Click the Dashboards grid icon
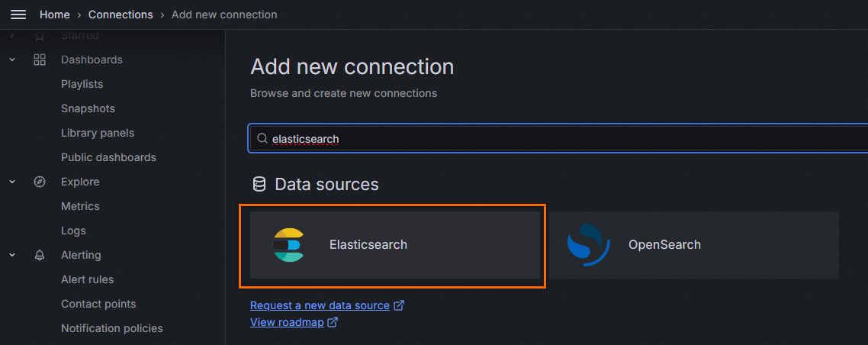 [x=40, y=60]
